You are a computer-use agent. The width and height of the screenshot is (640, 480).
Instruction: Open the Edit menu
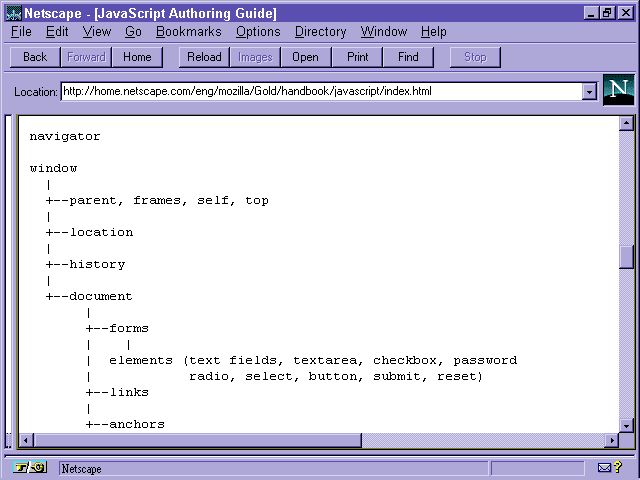57,31
